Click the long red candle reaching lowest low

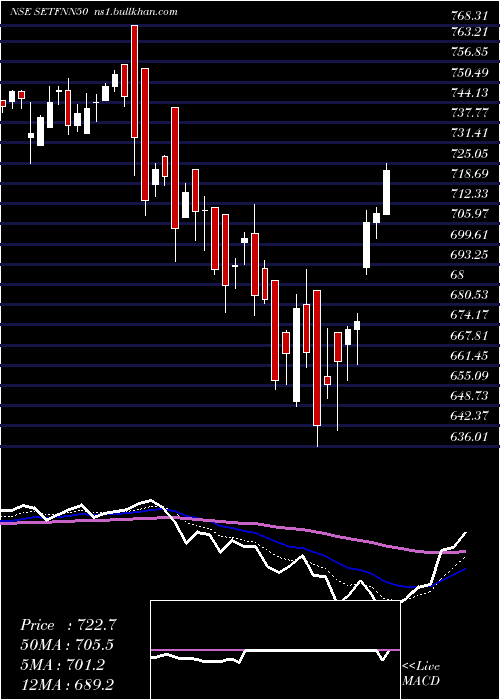click(317, 358)
